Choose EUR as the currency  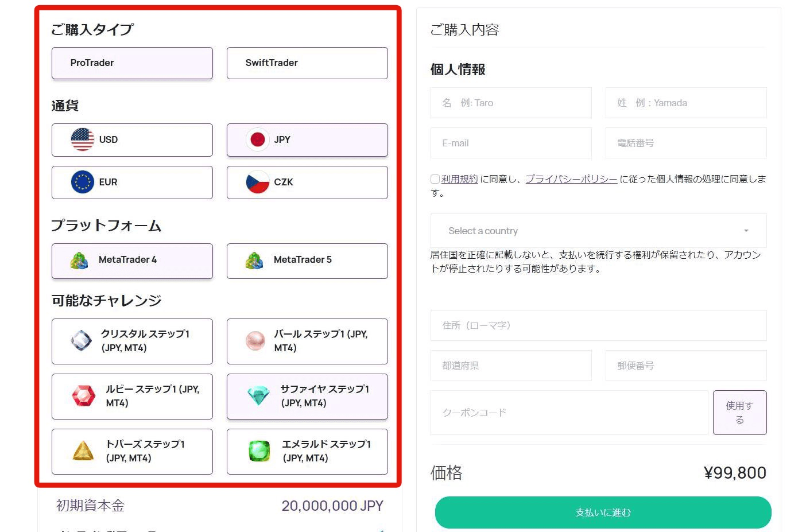click(132, 182)
